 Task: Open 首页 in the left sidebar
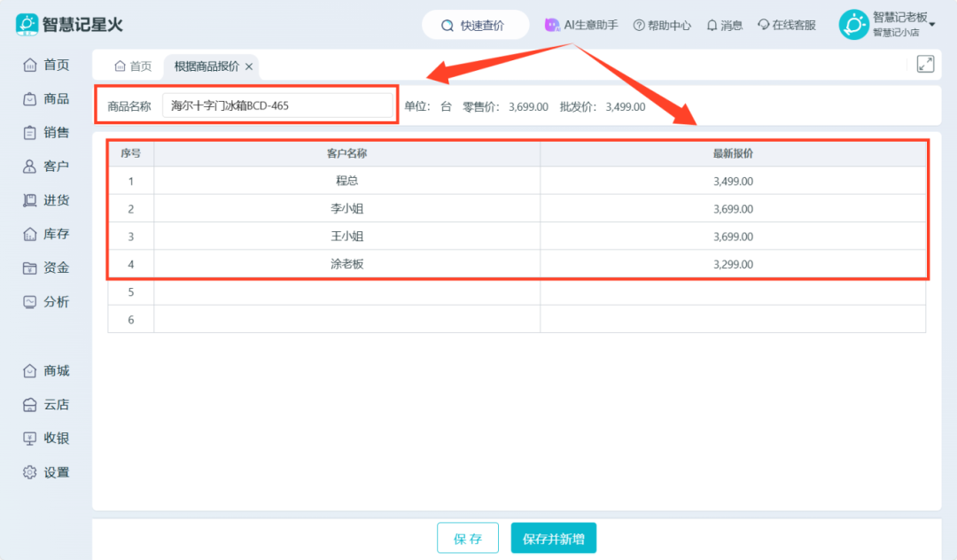[x=46, y=65]
